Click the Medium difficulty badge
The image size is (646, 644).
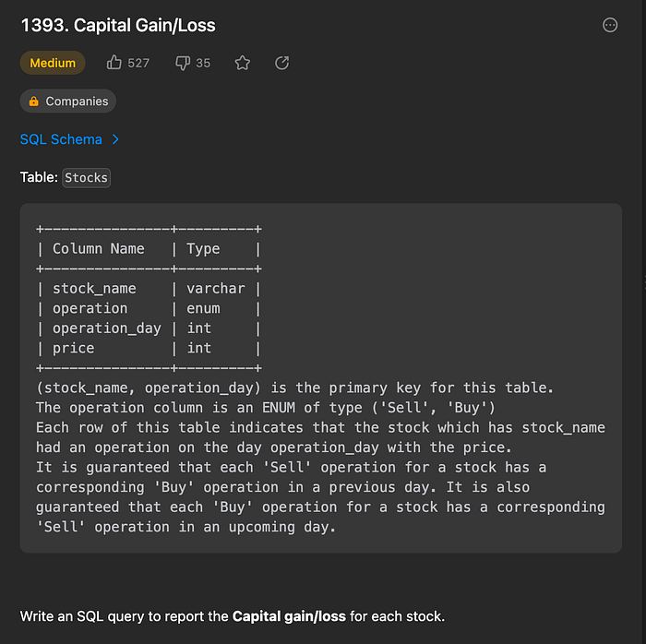53,63
